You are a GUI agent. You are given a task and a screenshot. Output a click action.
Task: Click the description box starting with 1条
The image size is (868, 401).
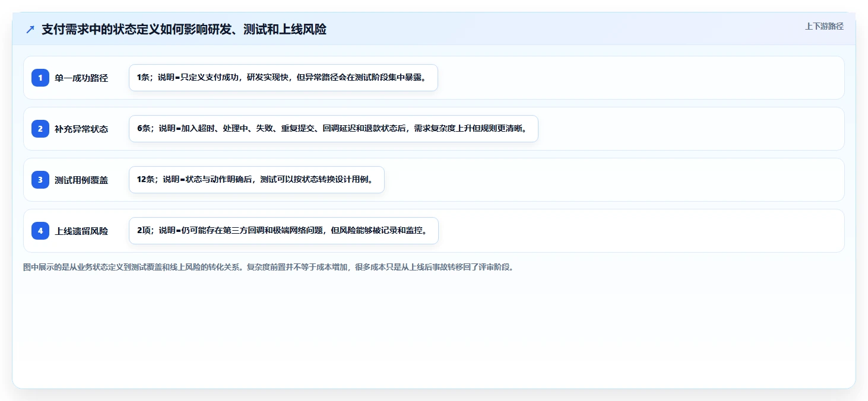click(283, 78)
